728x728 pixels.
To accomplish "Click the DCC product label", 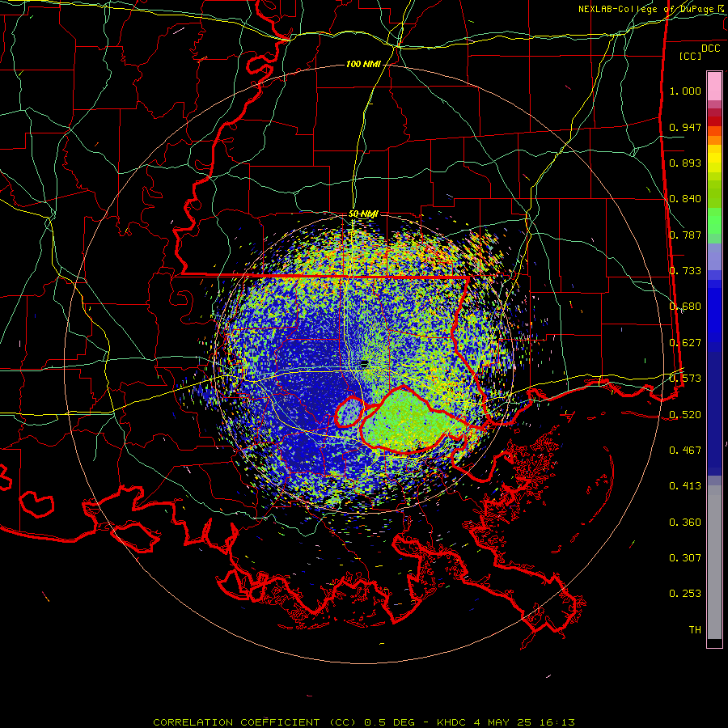I will [710, 49].
